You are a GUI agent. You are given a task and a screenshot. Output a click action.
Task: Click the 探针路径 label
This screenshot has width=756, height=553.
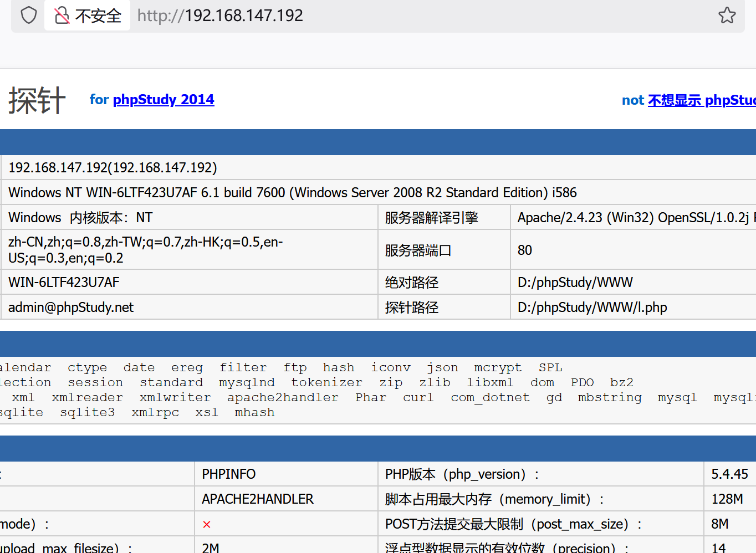pos(412,307)
